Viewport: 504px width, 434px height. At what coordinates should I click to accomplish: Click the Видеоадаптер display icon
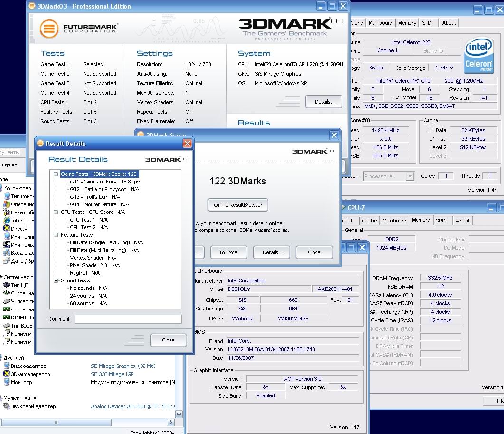[x=6, y=366]
